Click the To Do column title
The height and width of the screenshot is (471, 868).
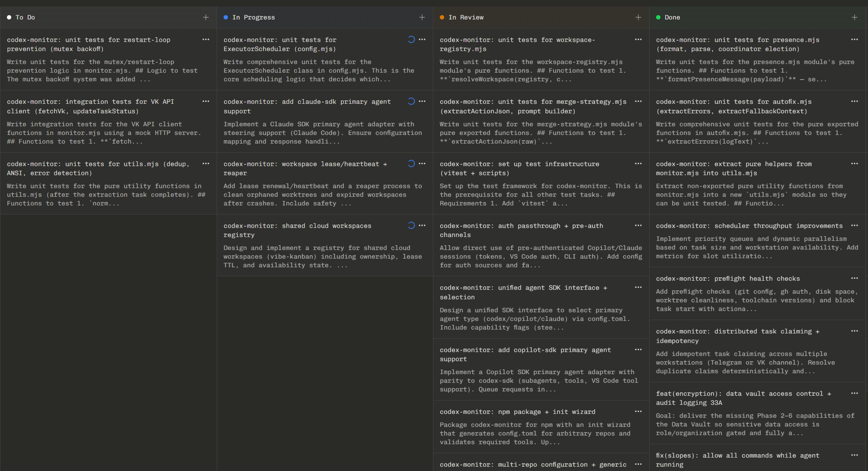click(x=25, y=17)
